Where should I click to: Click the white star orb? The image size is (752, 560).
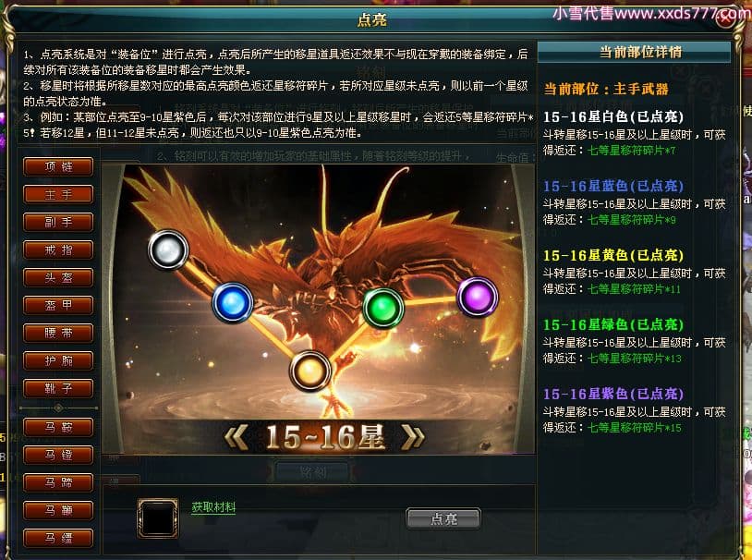[168, 250]
